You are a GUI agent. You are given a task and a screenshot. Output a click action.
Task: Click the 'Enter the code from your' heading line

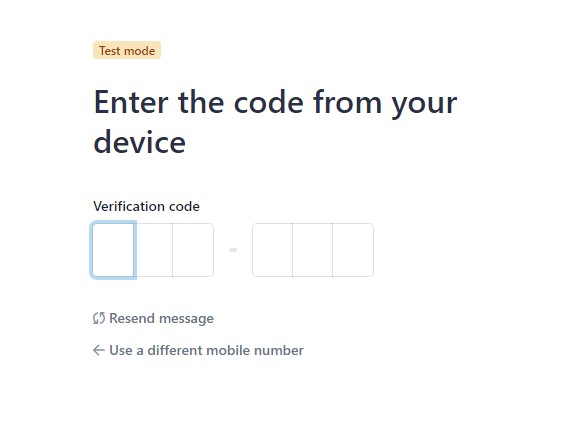tap(275, 103)
